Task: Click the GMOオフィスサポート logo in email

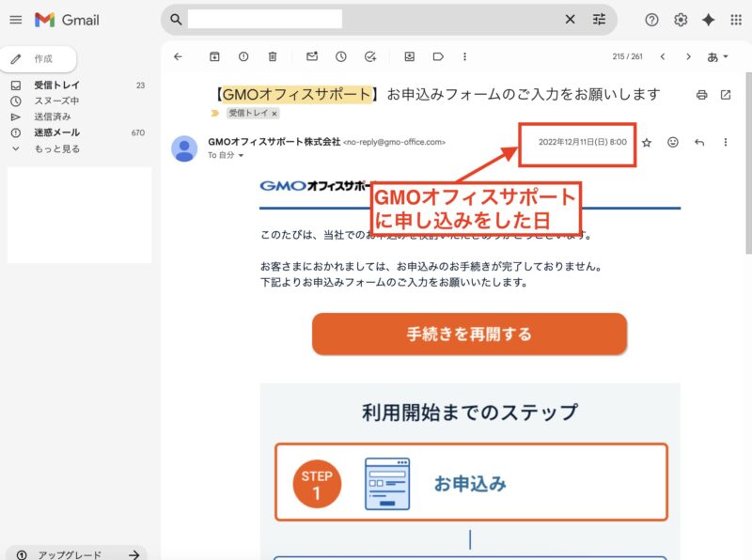Action: (x=315, y=186)
